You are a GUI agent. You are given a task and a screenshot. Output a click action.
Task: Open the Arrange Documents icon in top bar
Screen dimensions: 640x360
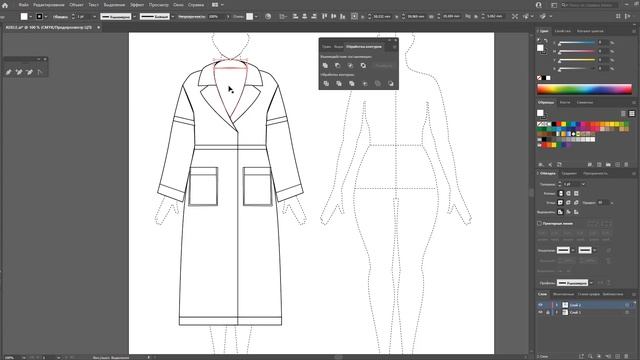[x=215, y=5]
